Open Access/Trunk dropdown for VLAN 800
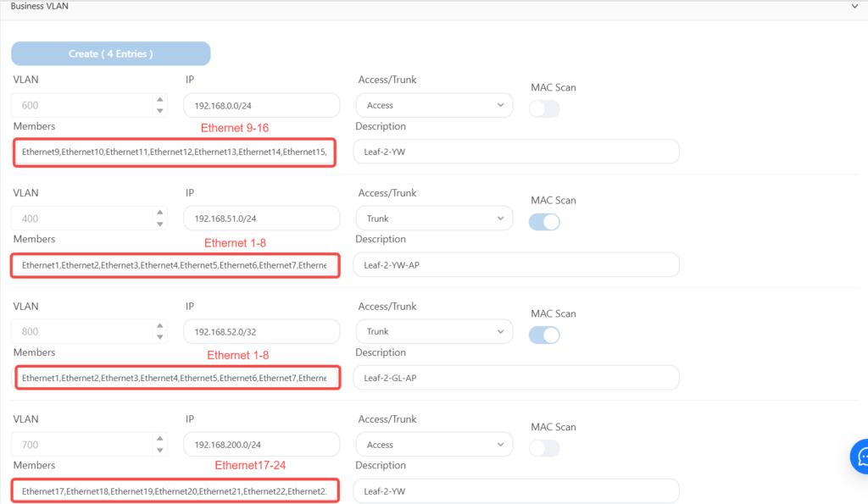 [x=435, y=331]
